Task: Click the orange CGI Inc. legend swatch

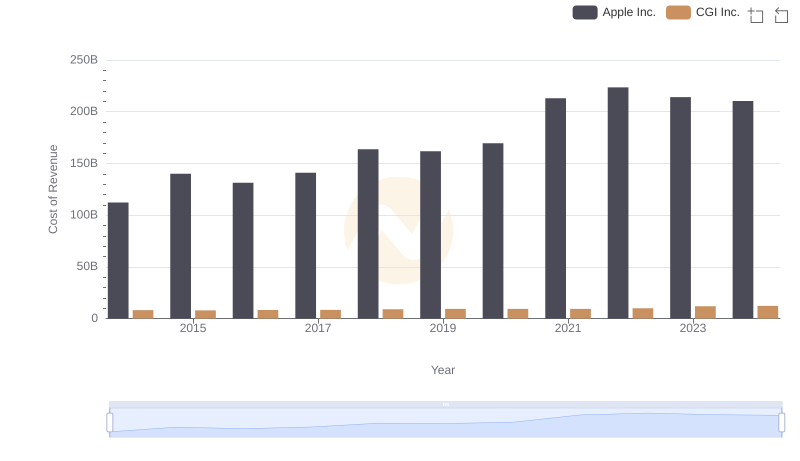Action: (678, 12)
